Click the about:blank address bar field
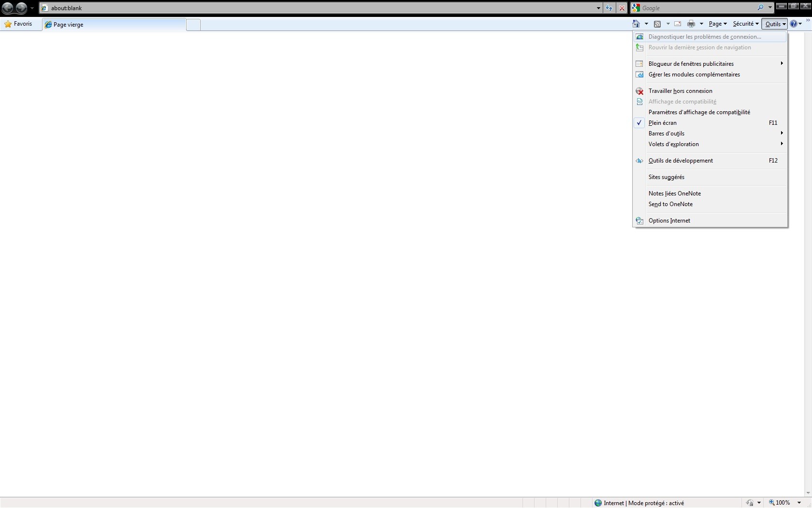Image resolution: width=812 pixels, height=508 pixels. (317, 8)
